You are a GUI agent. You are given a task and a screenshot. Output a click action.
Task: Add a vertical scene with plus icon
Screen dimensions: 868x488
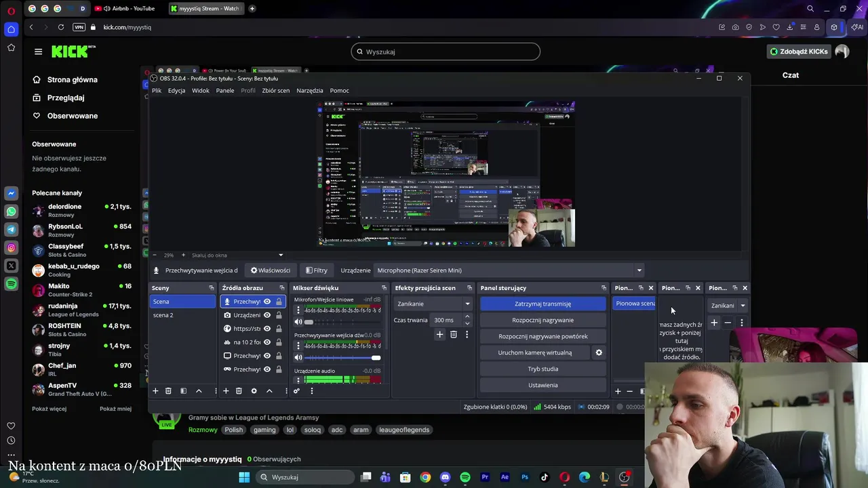point(618,391)
